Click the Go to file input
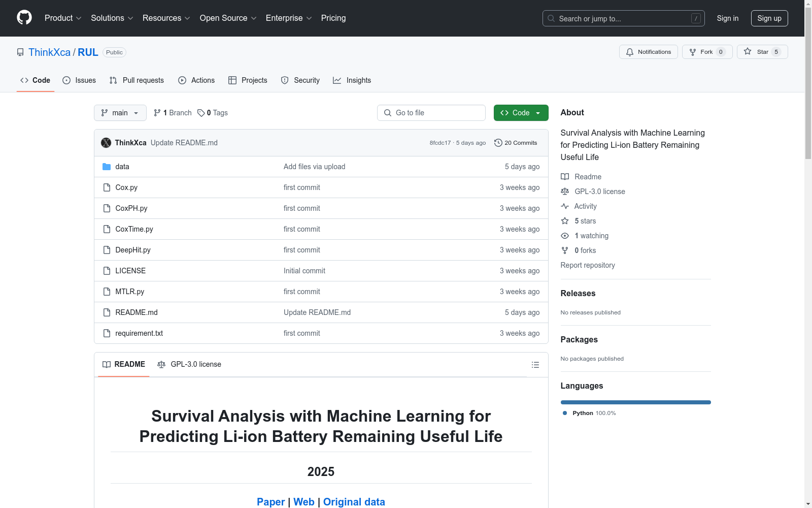The image size is (812, 508). (x=431, y=113)
